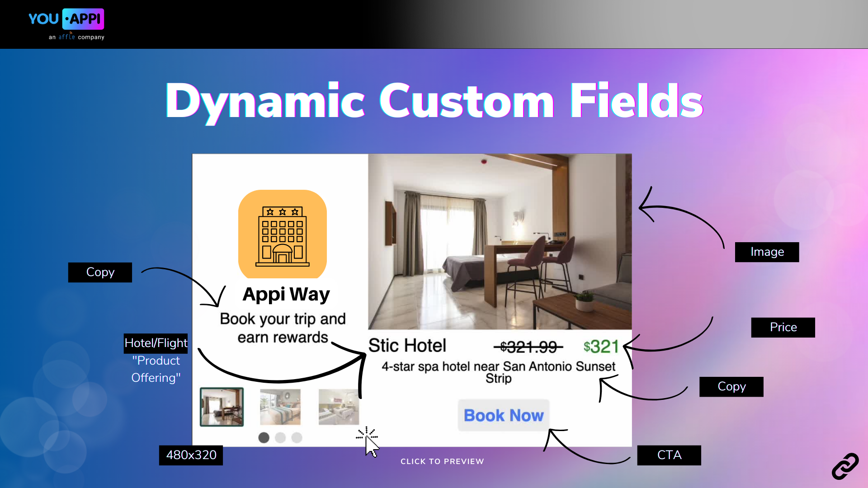Select the Copy label on the left
The width and height of the screenshot is (868, 488).
[100, 272]
